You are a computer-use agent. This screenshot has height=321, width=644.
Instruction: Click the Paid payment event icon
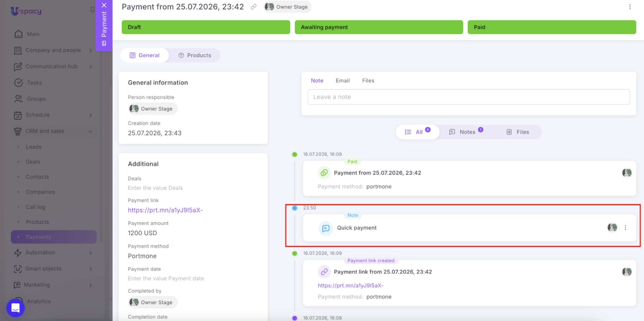[324, 173]
